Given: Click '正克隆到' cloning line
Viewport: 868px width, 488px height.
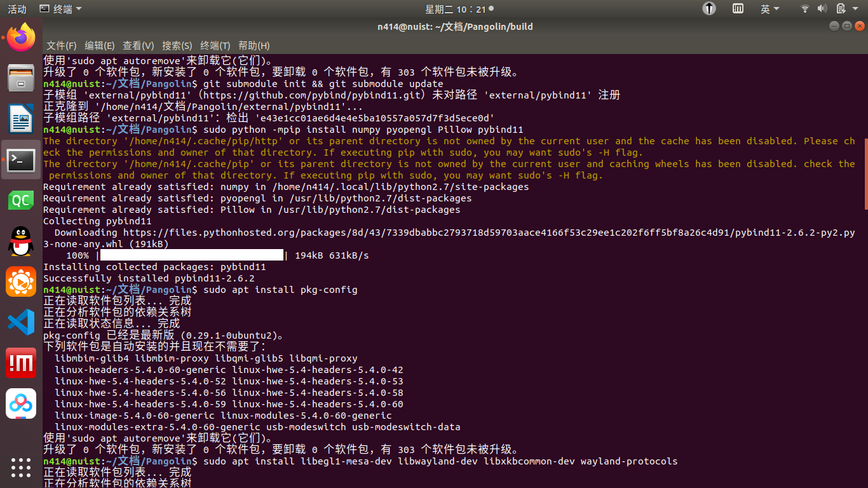Looking at the screenshot, I should (203, 107).
